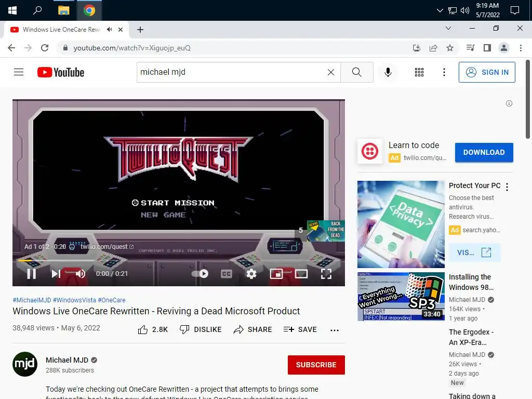Subscribe to Michael MJD channel
Screen dimensions: 532x399
(x=316, y=365)
